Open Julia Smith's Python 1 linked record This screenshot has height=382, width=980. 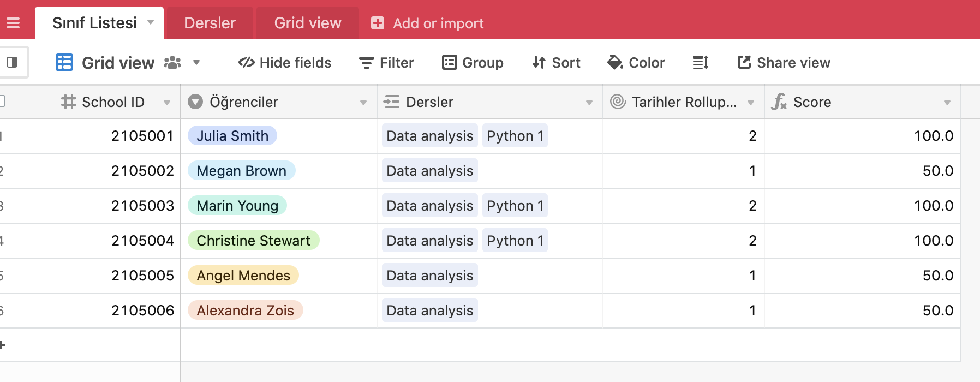tap(515, 135)
